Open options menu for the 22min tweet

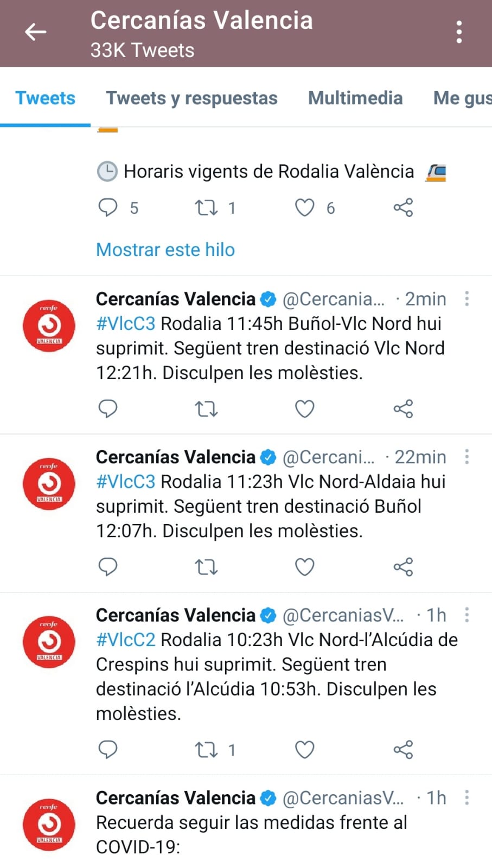467,457
